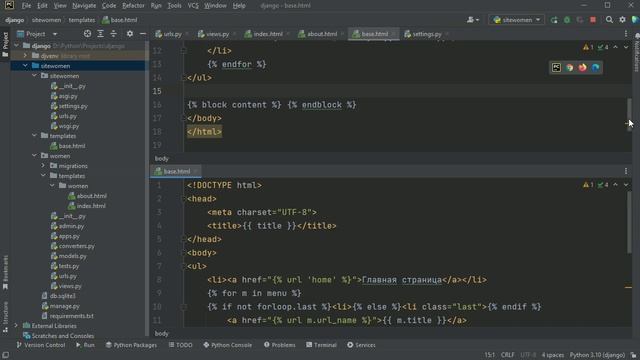The width and height of the screenshot is (640, 360).
Task: Click the Run button in the top toolbar
Action: tap(554, 20)
